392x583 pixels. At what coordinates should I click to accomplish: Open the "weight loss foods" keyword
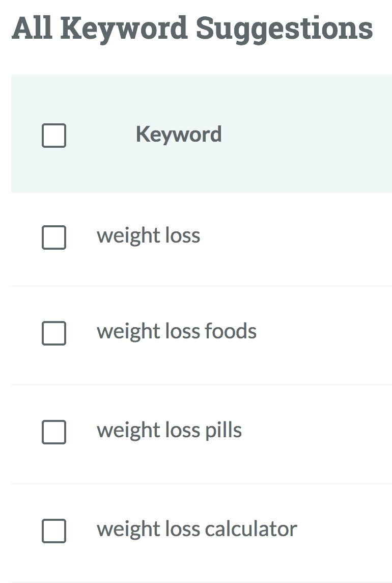tap(177, 332)
